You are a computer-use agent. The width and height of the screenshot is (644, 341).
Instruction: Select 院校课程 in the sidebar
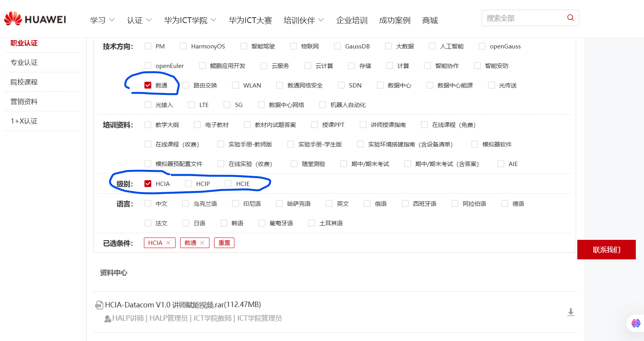[x=24, y=82]
